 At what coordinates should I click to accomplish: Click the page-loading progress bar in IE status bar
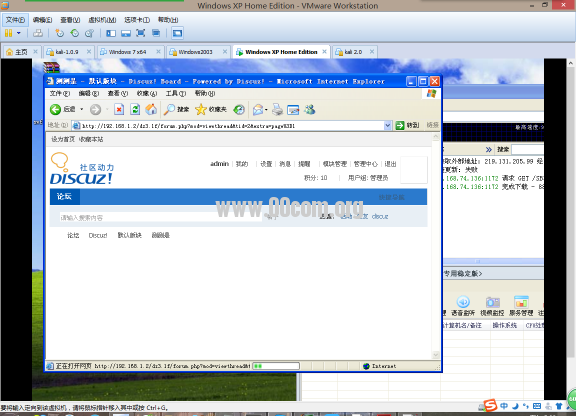click(x=276, y=366)
